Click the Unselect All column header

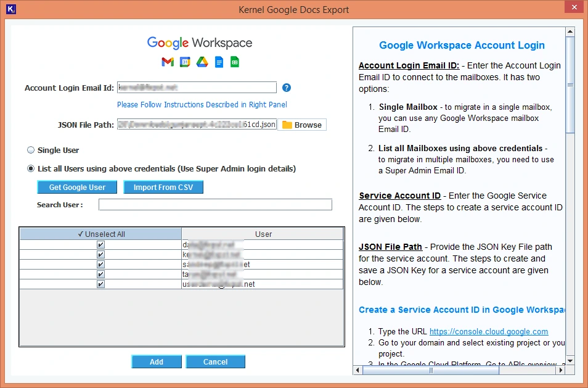(101, 234)
